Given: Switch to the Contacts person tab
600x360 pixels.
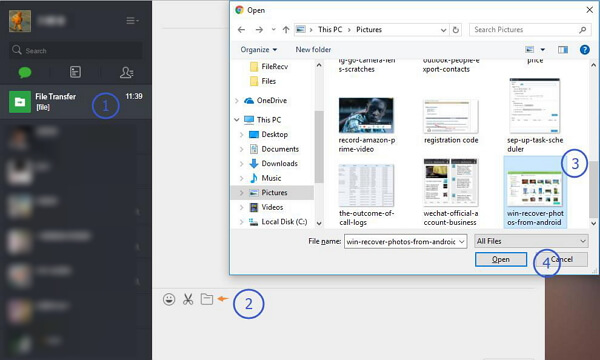Looking at the screenshot, I should point(126,72).
